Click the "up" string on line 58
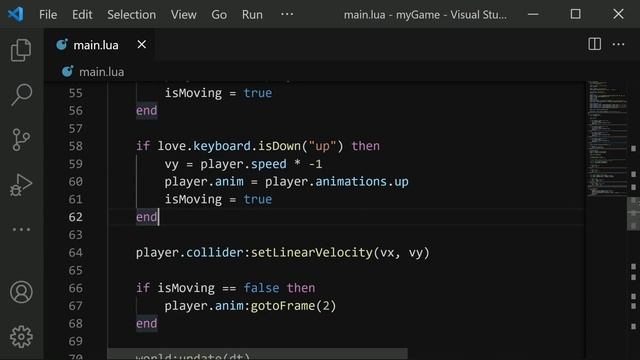 click(x=322, y=146)
